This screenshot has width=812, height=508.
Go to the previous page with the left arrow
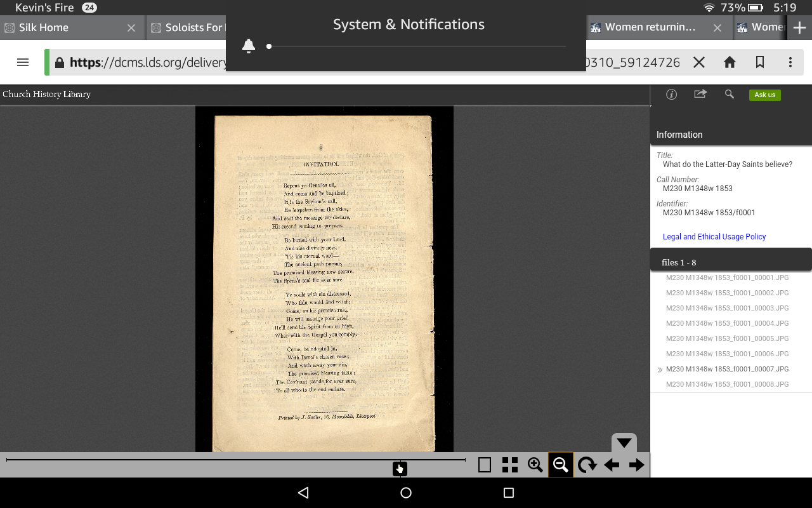(x=612, y=465)
